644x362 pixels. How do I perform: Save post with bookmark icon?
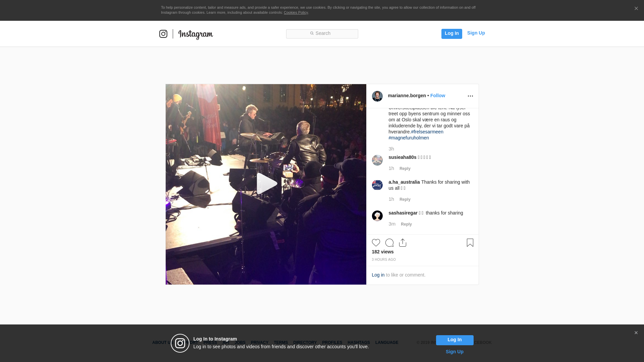click(x=470, y=243)
